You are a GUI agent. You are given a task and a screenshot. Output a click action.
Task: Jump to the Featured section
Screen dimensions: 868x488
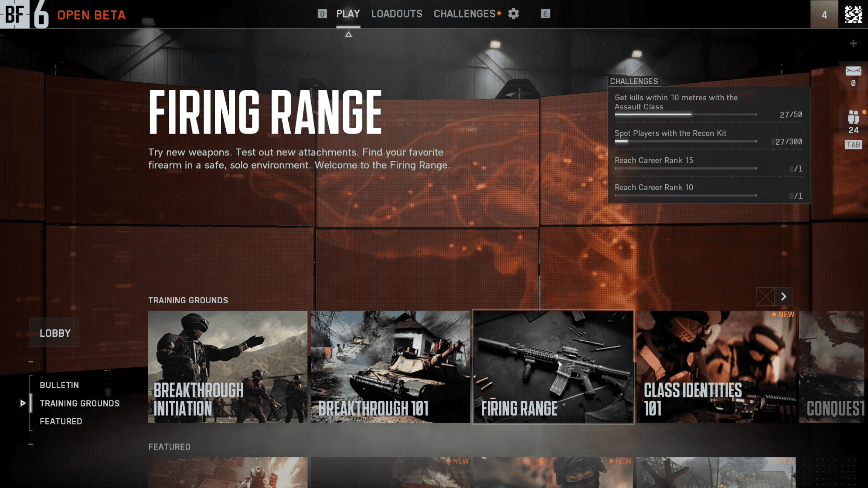pyautogui.click(x=61, y=421)
